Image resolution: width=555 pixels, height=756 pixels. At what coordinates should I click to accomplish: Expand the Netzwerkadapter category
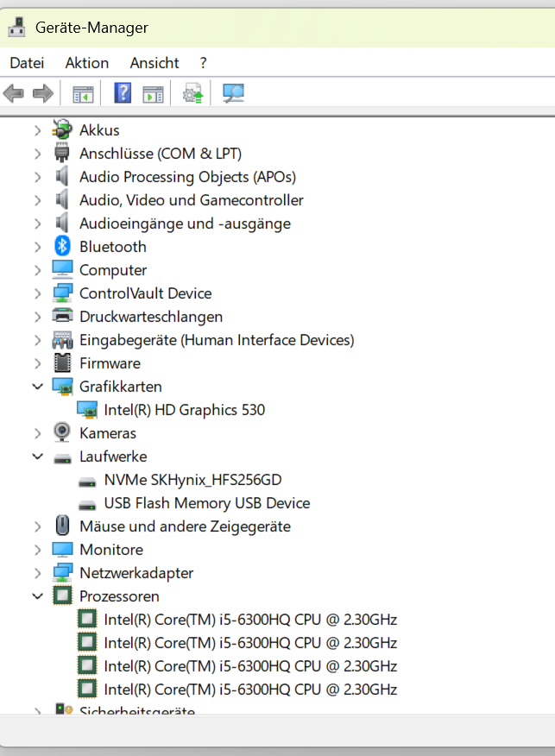click(x=38, y=573)
